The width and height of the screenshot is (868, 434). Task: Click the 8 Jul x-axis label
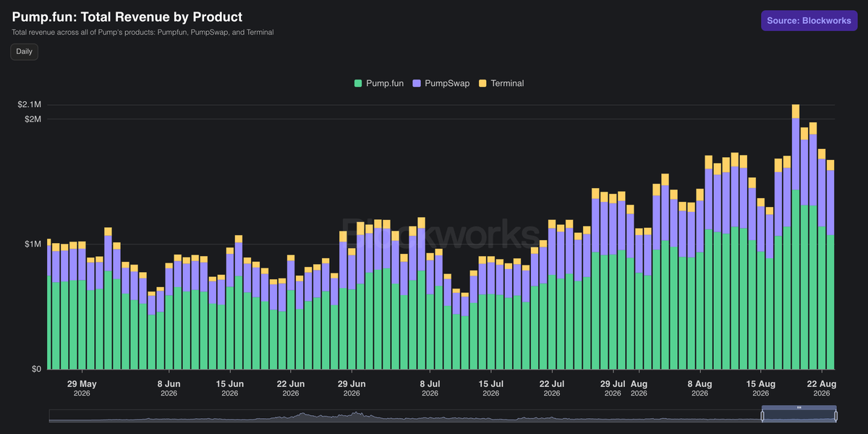430,388
